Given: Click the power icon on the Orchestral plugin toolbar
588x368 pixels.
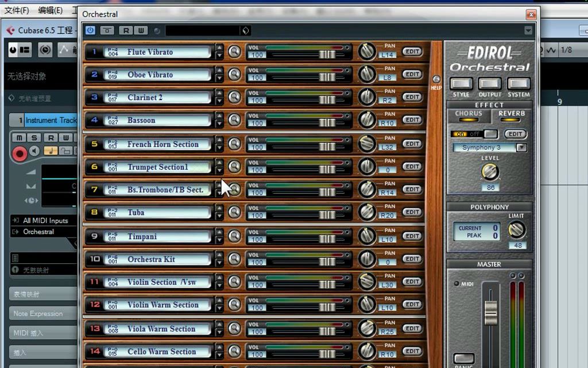Looking at the screenshot, I should [90, 30].
